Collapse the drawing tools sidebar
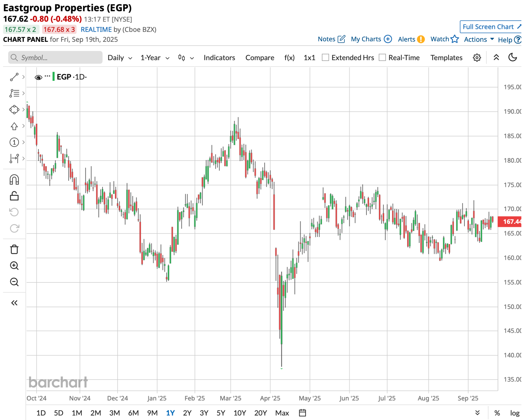The height and width of the screenshot is (420, 529). (14, 303)
